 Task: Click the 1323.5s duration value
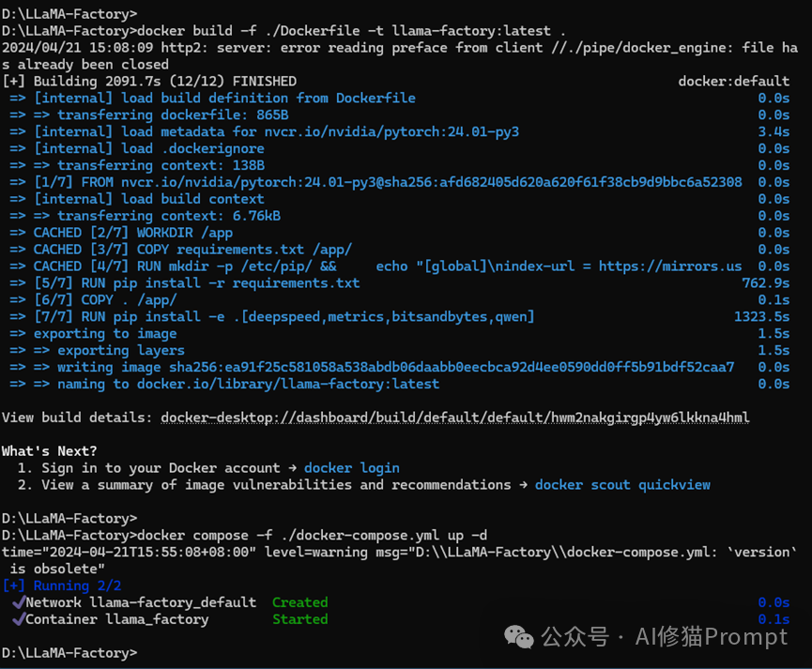click(x=761, y=316)
